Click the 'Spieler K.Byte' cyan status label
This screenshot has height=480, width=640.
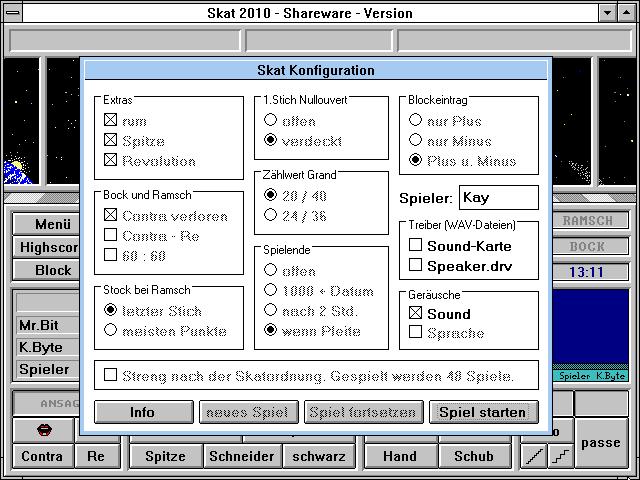click(x=590, y=376)
